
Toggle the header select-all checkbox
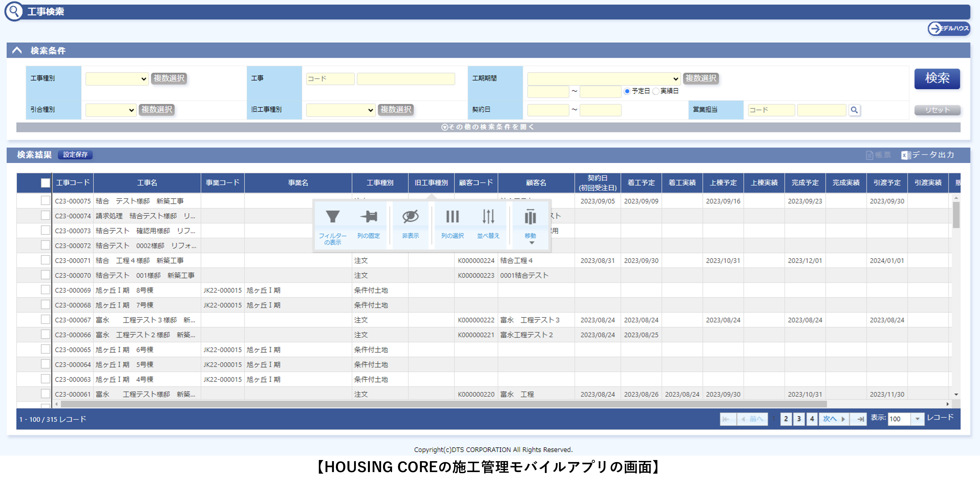45,183
